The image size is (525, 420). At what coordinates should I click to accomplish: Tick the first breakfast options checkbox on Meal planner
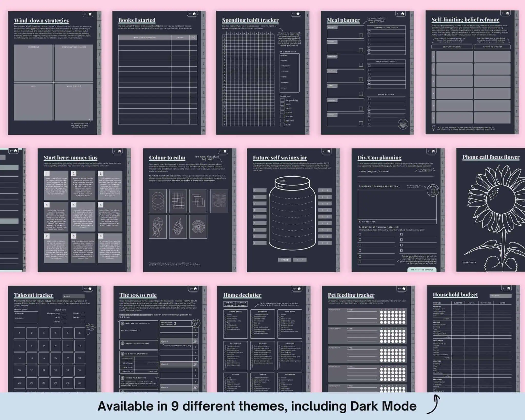pyautogui.click(x=369, y=32)
